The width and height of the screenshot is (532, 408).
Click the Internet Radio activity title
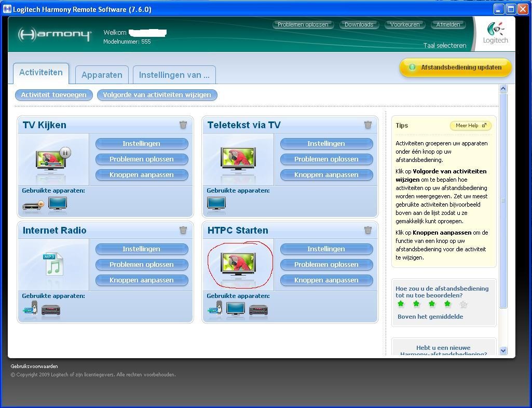click(x=54, y=230)
